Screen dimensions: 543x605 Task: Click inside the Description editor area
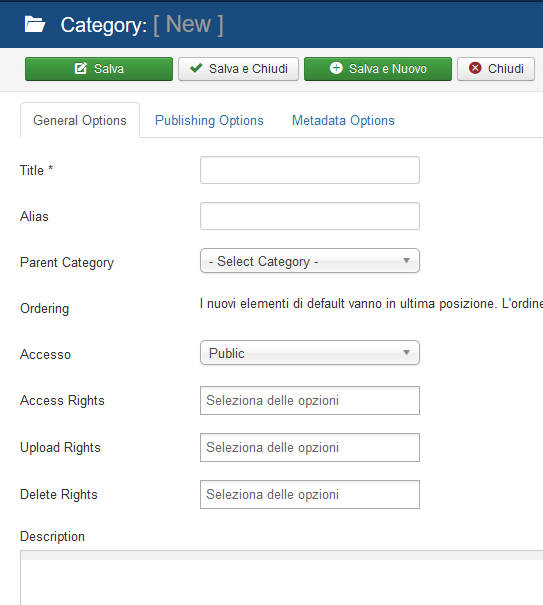[282, 582]
